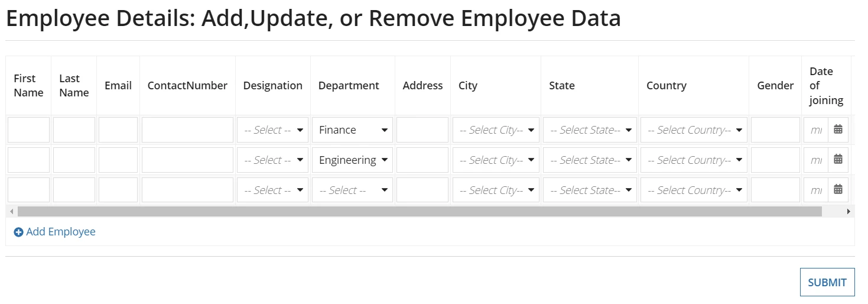
Task: Open second row Select State dropdown
Action: [590, 160]
